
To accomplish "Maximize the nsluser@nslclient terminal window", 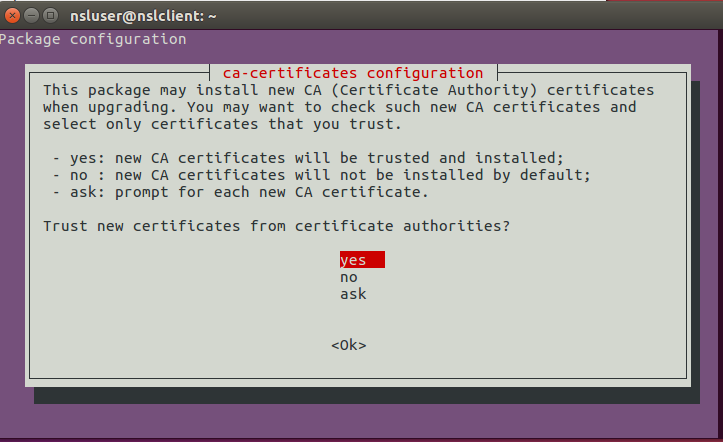I will (50, 16).
